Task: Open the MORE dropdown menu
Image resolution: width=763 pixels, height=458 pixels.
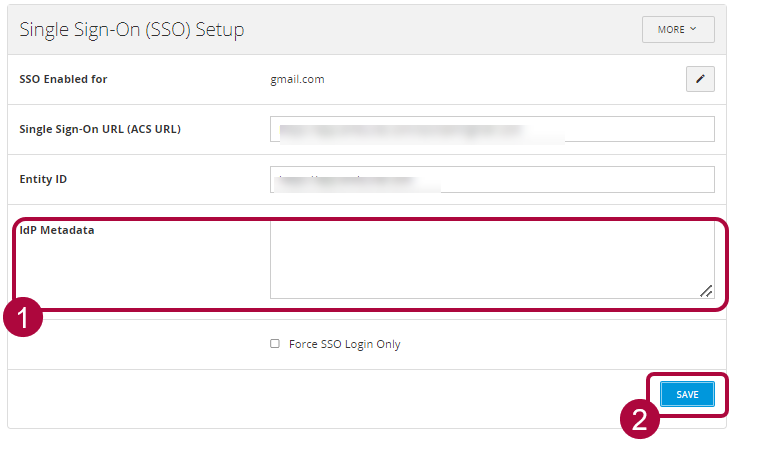Action: pos(678,30)
